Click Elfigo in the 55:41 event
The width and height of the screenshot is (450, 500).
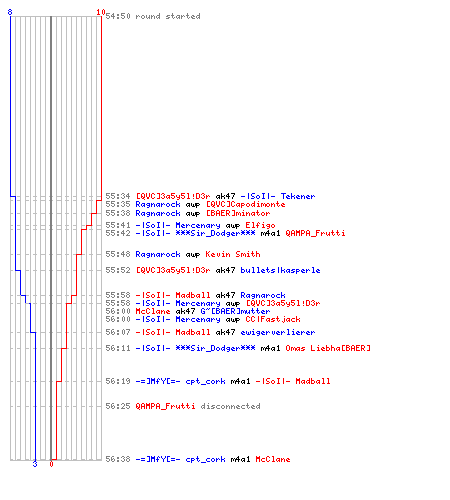tap(260, 225)
